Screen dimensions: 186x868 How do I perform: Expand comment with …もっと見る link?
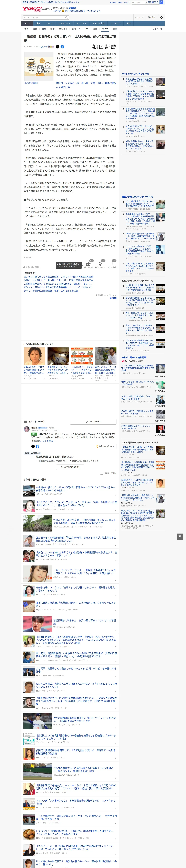click(47, 441)
